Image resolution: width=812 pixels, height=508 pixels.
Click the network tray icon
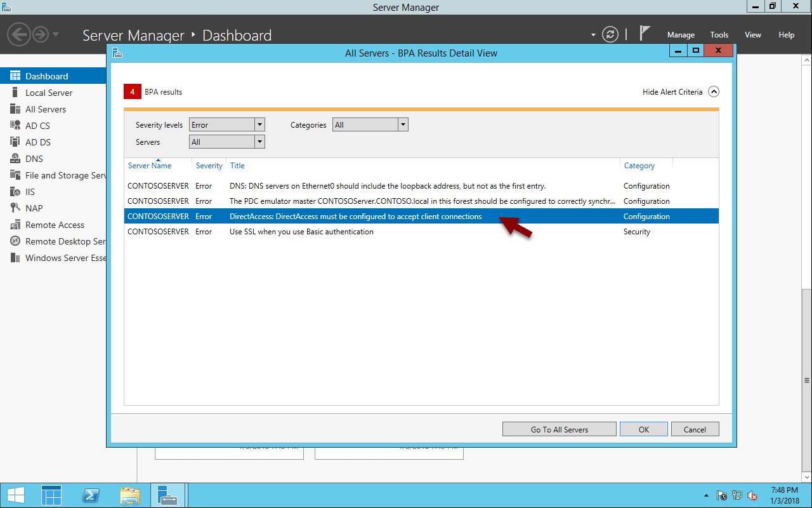737,495
